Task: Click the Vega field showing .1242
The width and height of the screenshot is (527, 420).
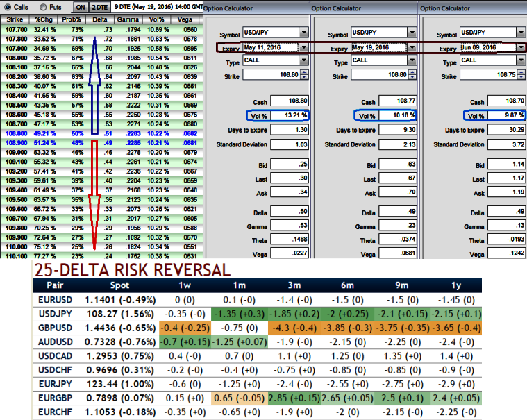Action: (x=506, y=253)
